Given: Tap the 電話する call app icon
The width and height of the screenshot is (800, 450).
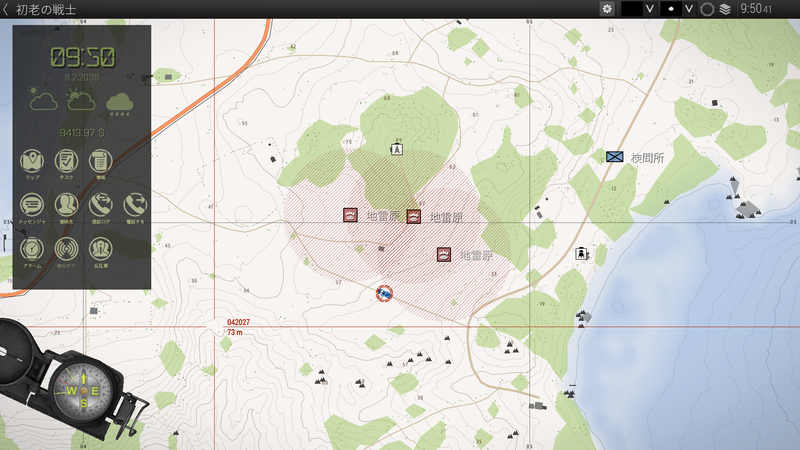Looking at the screenshot, I should (x=135, y=205).
